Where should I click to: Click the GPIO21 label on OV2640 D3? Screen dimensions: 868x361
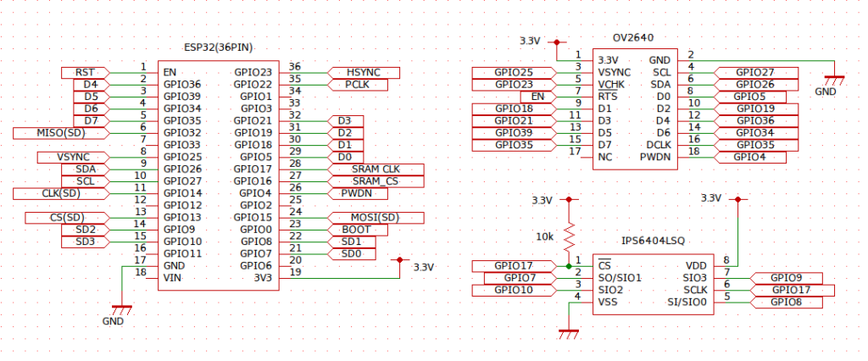coord(513,120)
